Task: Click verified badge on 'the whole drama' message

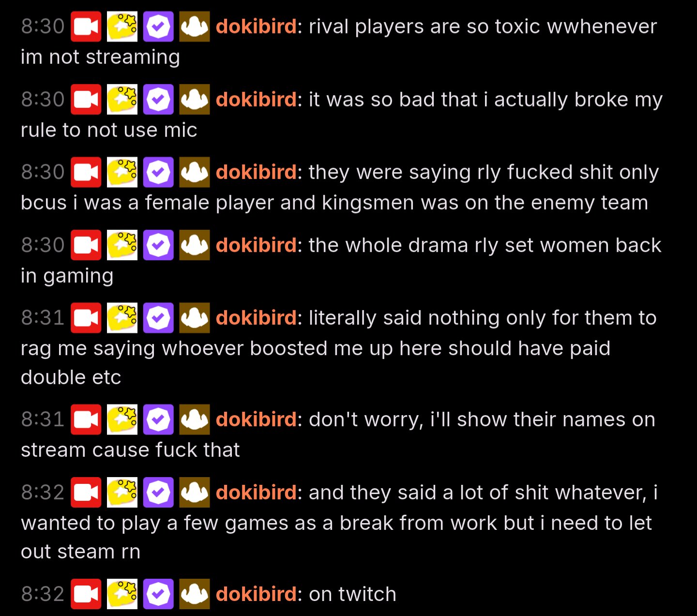Action: pos(158,245)
